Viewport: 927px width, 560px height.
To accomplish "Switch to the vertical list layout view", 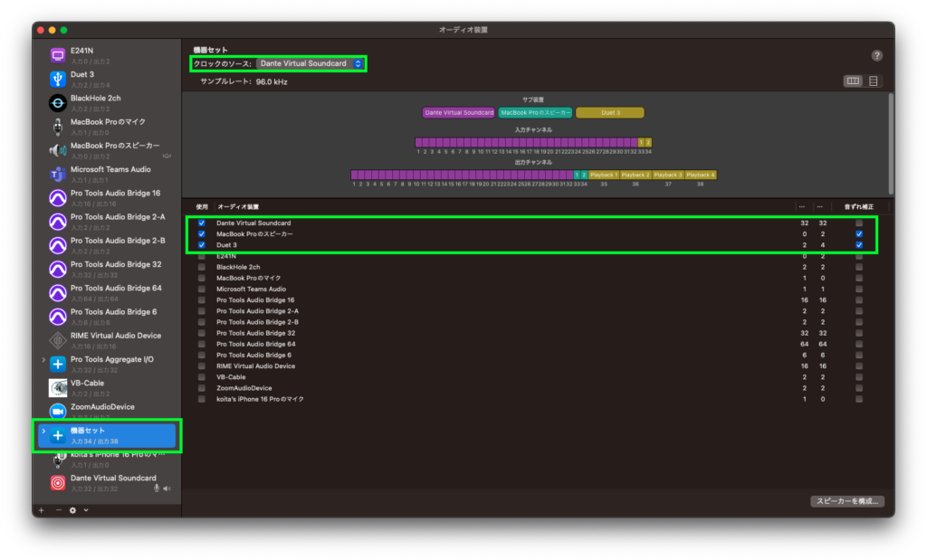I will coord(873,81).
